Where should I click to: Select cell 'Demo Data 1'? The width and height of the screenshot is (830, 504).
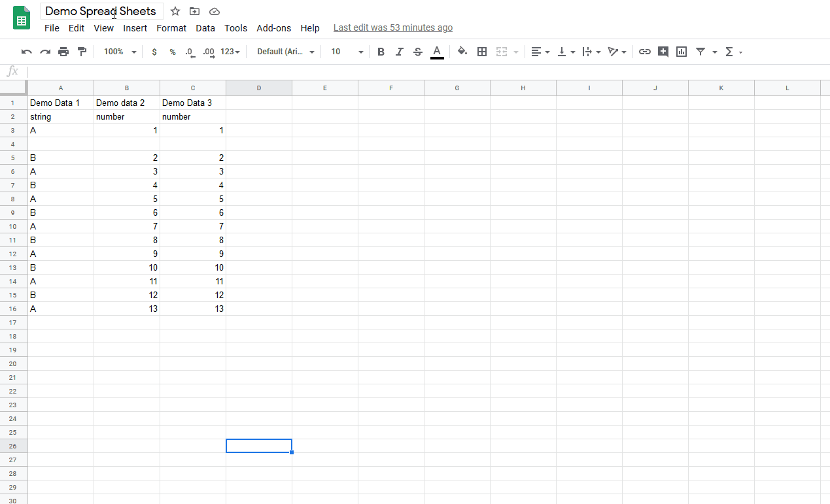pyautogui.click(x=61, y=103)
